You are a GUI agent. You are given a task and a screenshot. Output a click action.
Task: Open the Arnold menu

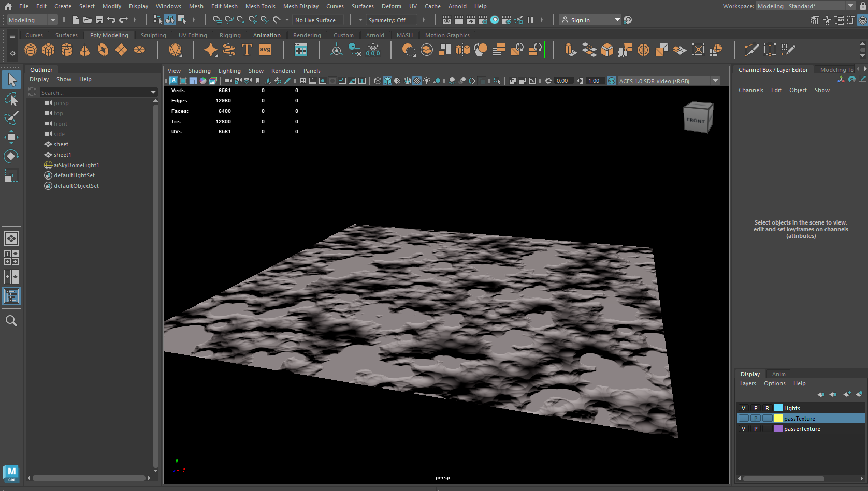click(457, 6)
